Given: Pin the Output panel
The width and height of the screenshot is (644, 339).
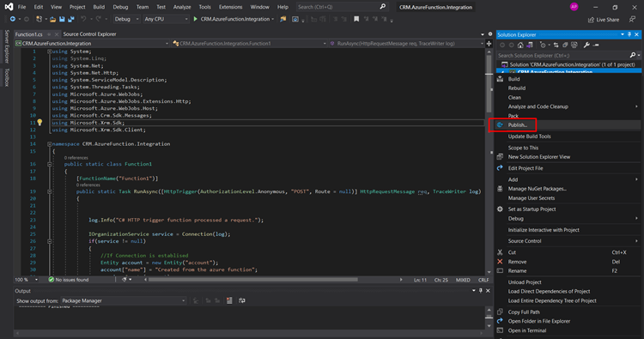Looking at the screenshot, I should click(481, 291).
